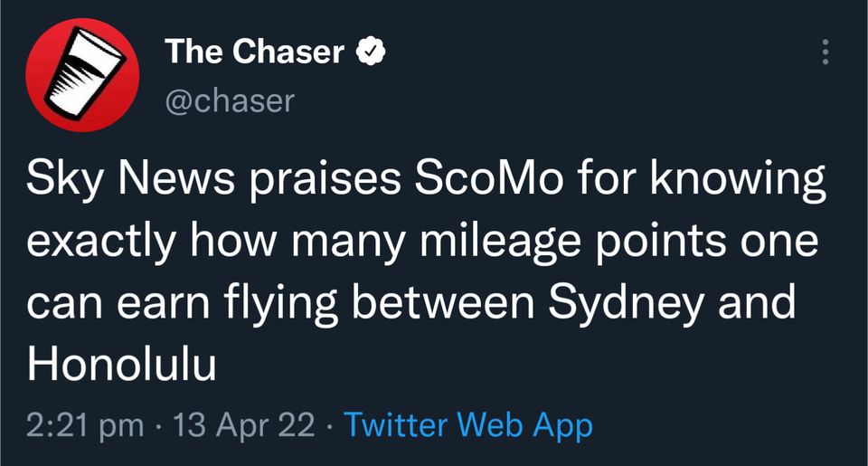Open the Twitter Web App source link

click(x=468, y=423)
